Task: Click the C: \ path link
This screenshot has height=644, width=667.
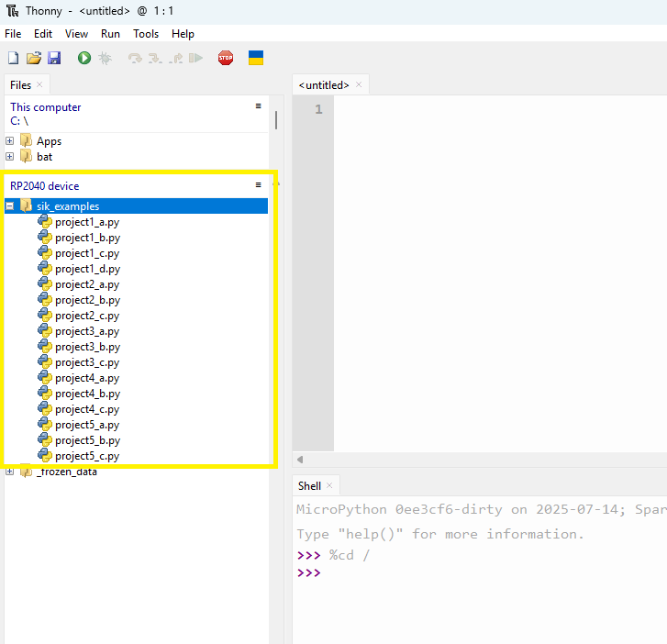Action: [x=19, y=121]
